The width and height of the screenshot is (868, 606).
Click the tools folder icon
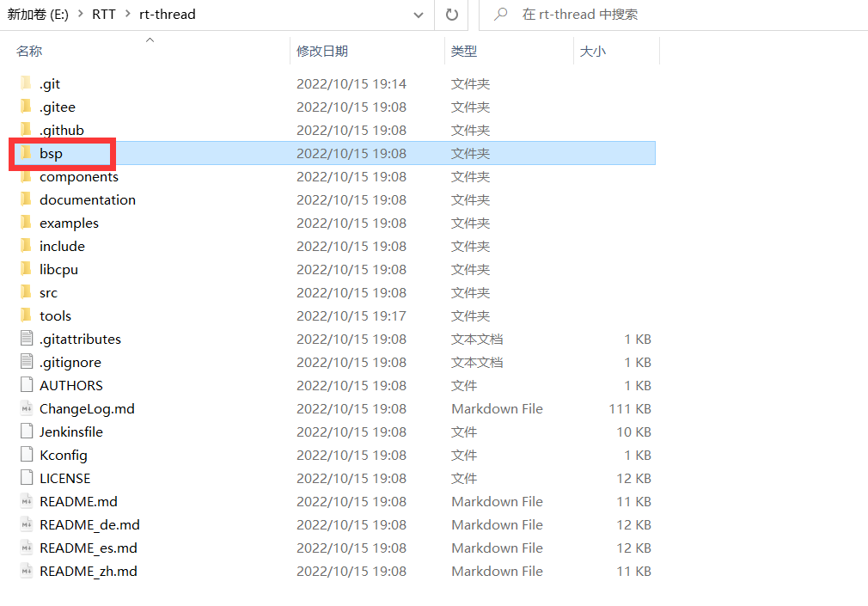tap(26, 315)
